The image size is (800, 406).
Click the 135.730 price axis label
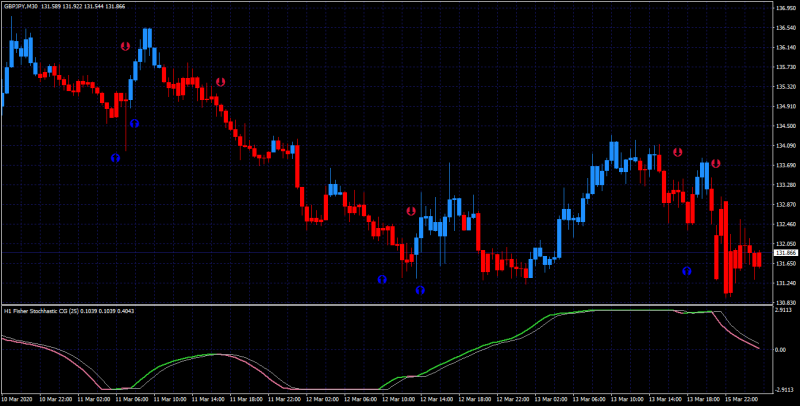[x=786, y=67]
